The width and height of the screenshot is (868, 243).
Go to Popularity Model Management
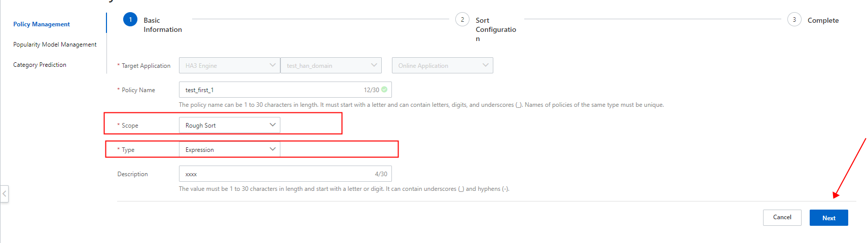pos(55,45)
